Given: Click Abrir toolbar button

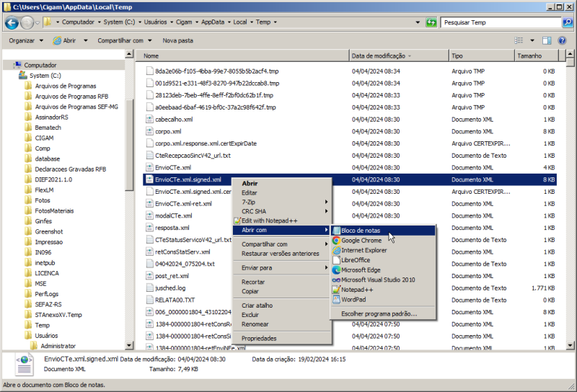Looking at the screenshot, I should 64,40.
